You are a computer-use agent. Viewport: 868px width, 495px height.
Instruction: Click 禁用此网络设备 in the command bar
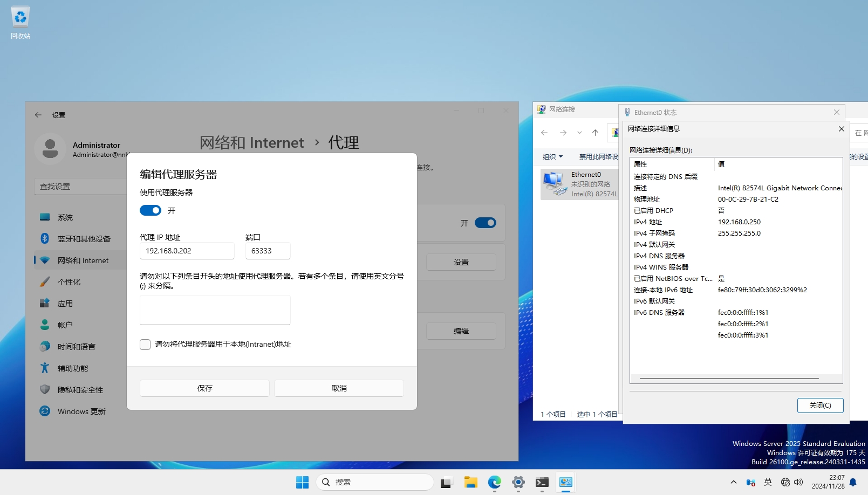click(x=598, y=156)
